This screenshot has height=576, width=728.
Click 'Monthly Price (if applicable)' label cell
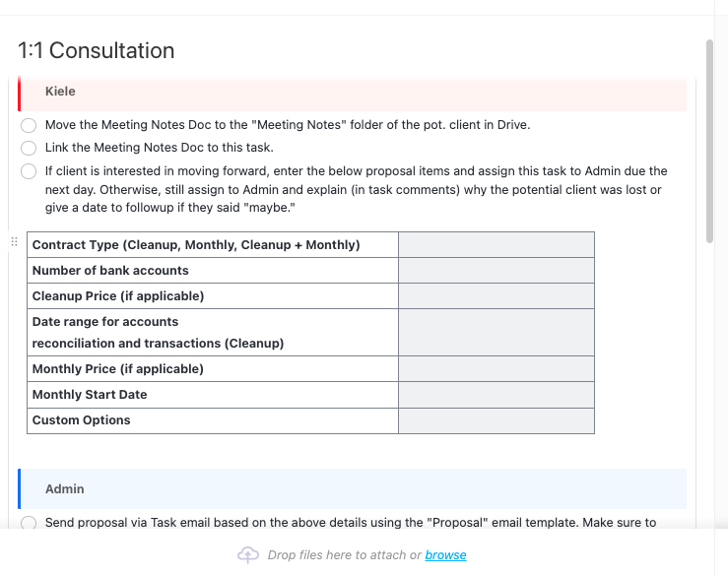click(x=213, y=368)
